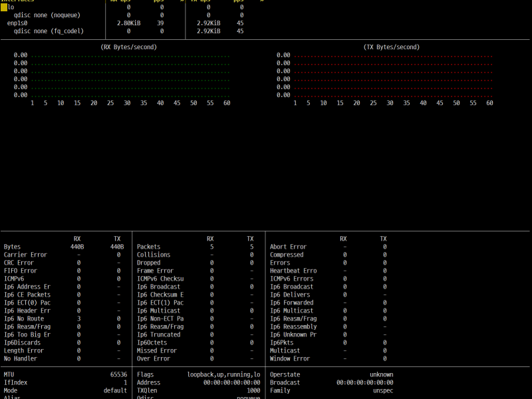Click the Operstate value unknown
532x399 pixels.
click(382, 374)
